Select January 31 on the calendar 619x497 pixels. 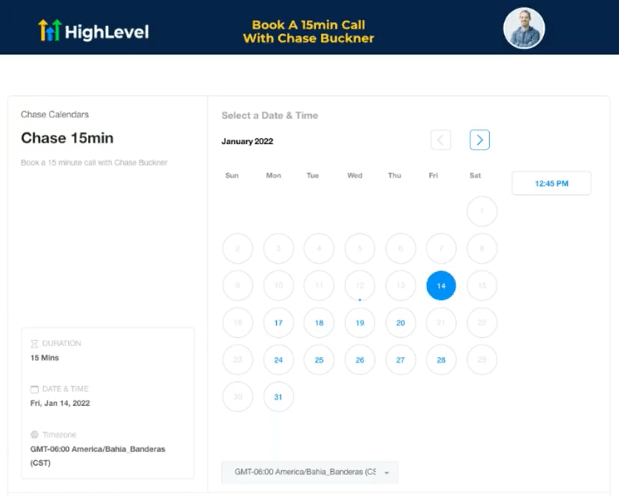tap(278, 397)
